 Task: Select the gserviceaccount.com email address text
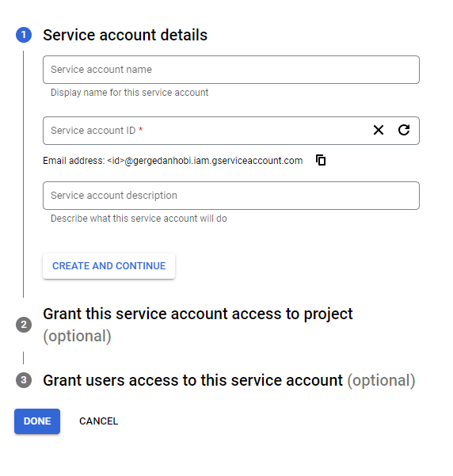click(205, 161)
